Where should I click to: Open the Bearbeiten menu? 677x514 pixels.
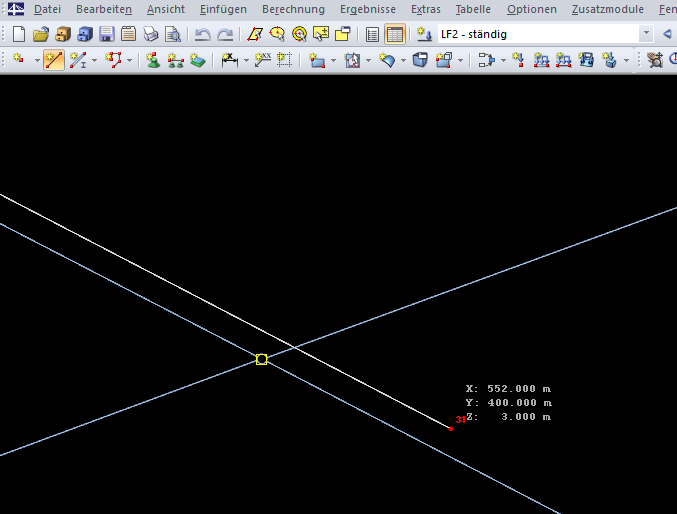[x=104, y=9]
